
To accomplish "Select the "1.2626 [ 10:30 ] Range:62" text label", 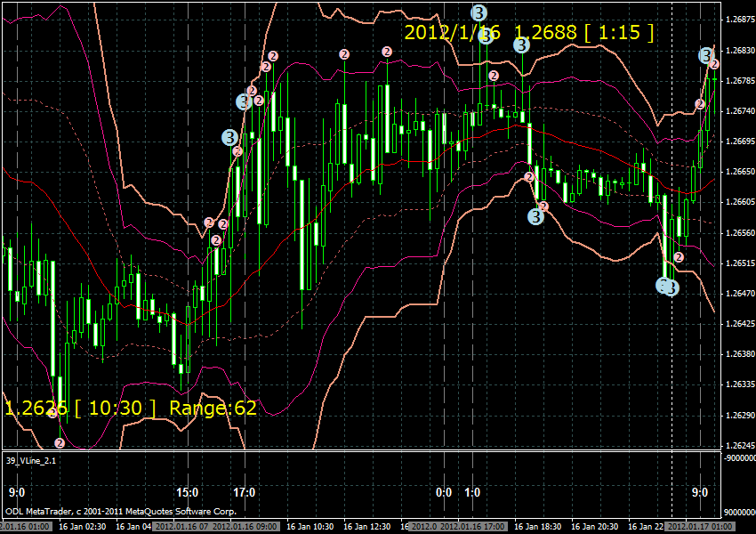I will [131, 409].
